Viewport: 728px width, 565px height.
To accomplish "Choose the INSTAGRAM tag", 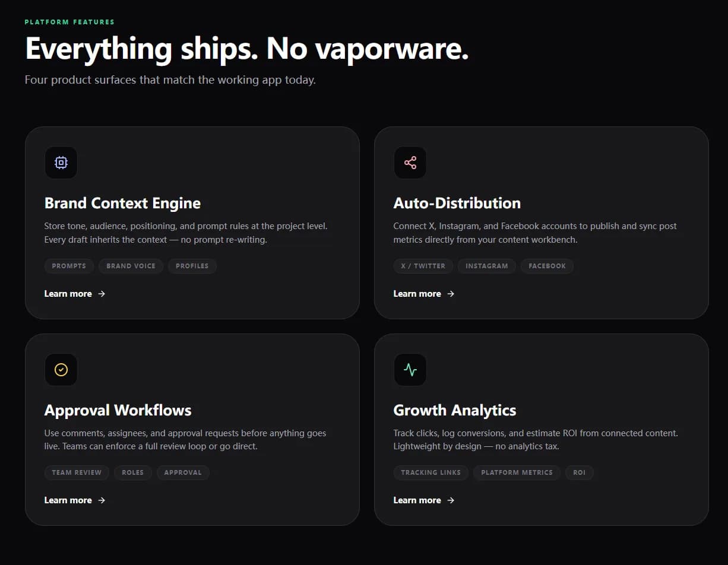I will [487, 266].
